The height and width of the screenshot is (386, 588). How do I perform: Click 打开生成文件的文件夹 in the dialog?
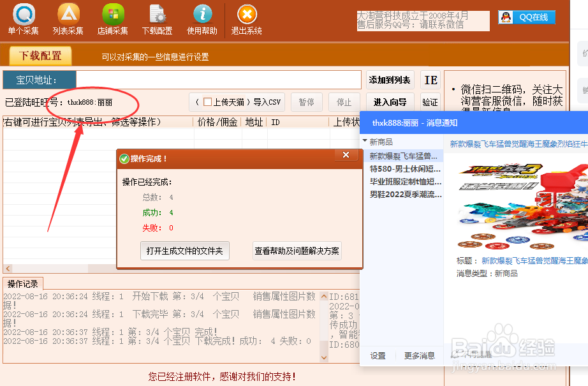coord(185,251)
